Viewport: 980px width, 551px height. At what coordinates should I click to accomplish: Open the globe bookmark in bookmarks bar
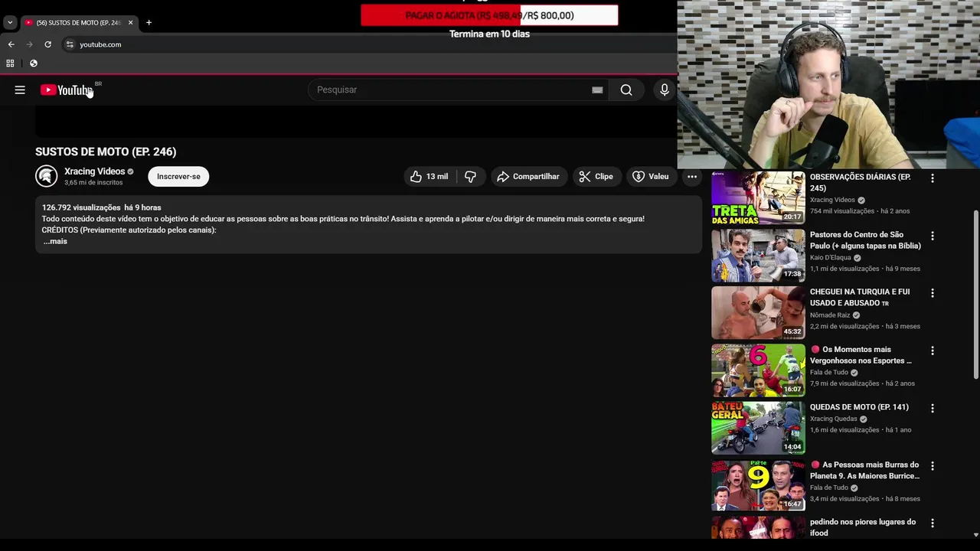[34, 64]
